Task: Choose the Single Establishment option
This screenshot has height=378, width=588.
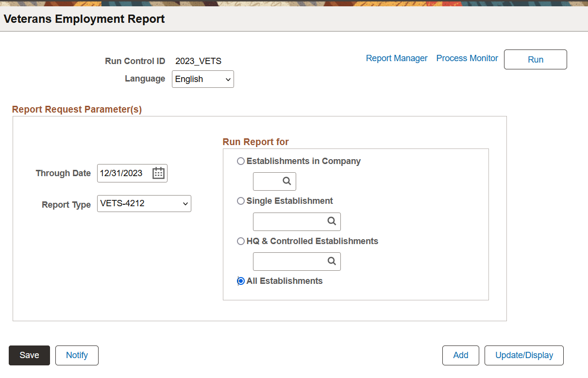Action: point(241,201)
